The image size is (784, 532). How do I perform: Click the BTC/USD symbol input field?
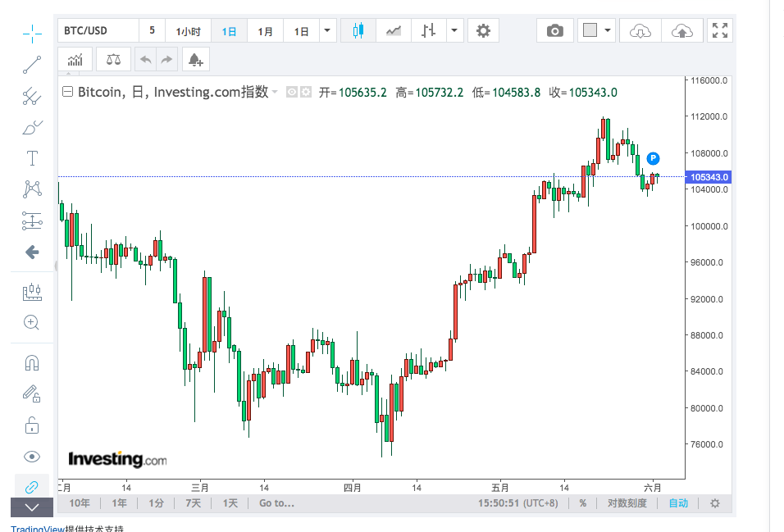(97, 31)
